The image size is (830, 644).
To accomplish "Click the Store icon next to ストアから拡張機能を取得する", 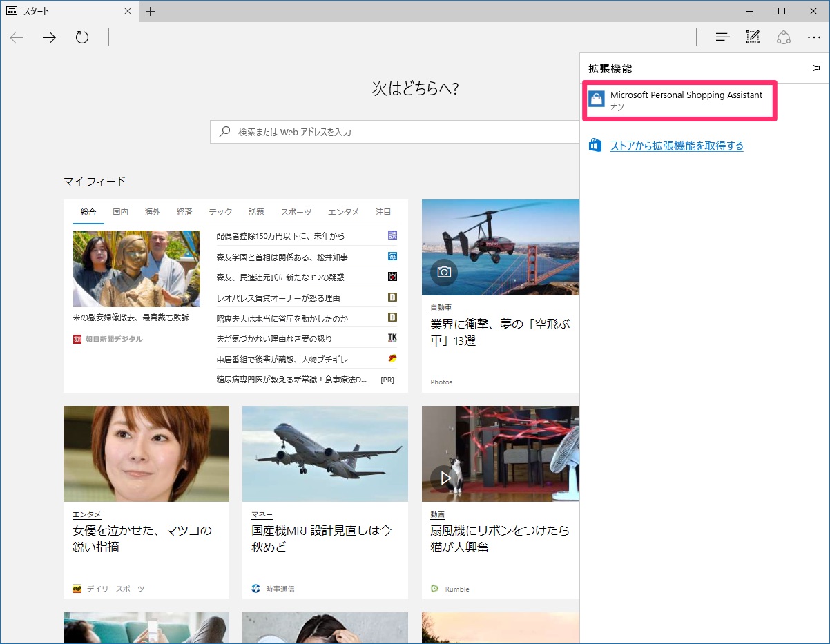I will 595,146.
